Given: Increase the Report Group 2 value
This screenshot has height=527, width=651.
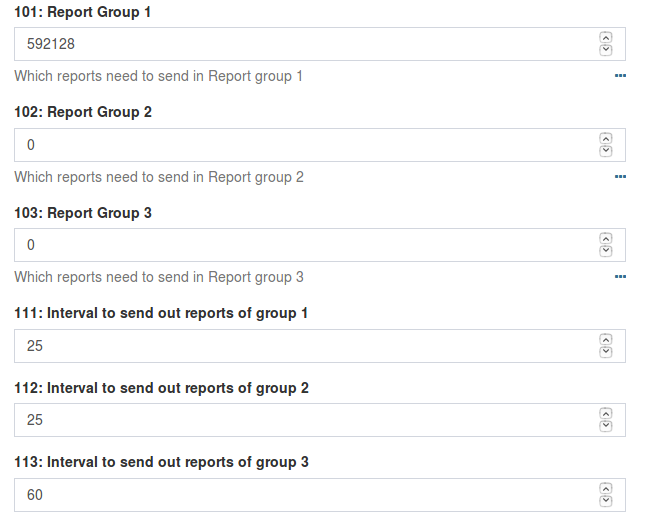Looking at the screenshot, I should [x=605, y=139].
